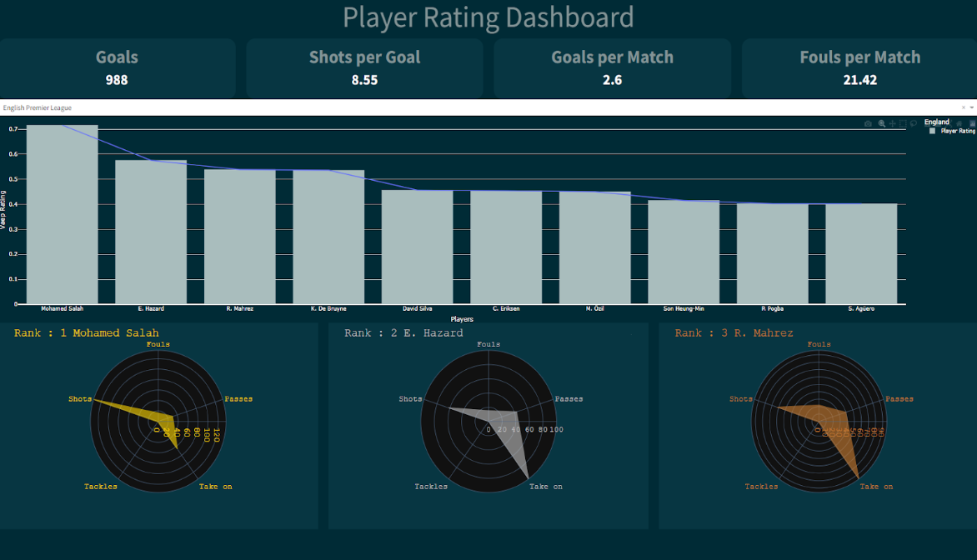This screenshot has width=977, height=560.
Task: Choose the box select tool
Action: 903,123
